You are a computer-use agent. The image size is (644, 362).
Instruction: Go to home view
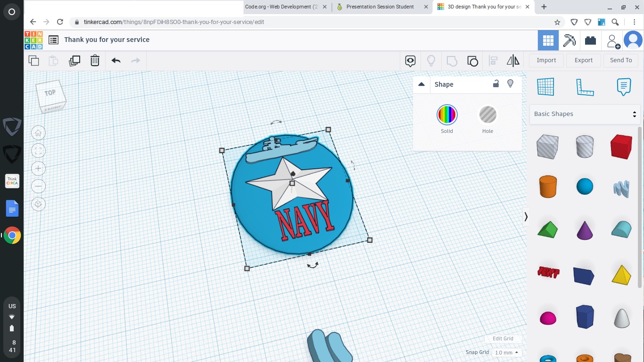point(38,133)
